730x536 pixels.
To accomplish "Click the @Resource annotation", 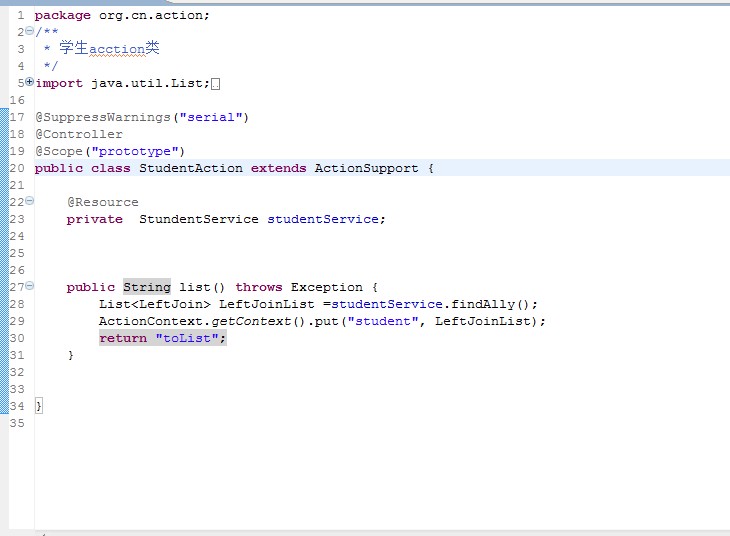I will [102, 202].
